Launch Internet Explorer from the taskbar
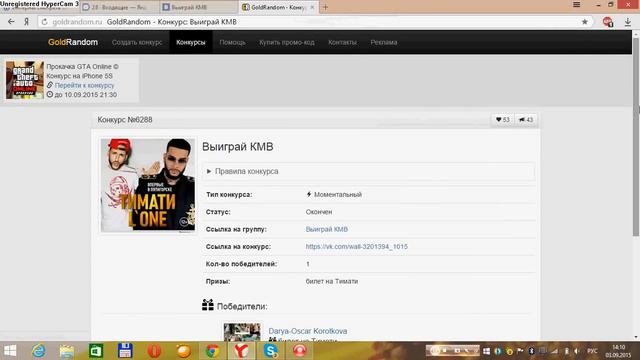This screenshot has width=640, height=360. tap(39, 351)
